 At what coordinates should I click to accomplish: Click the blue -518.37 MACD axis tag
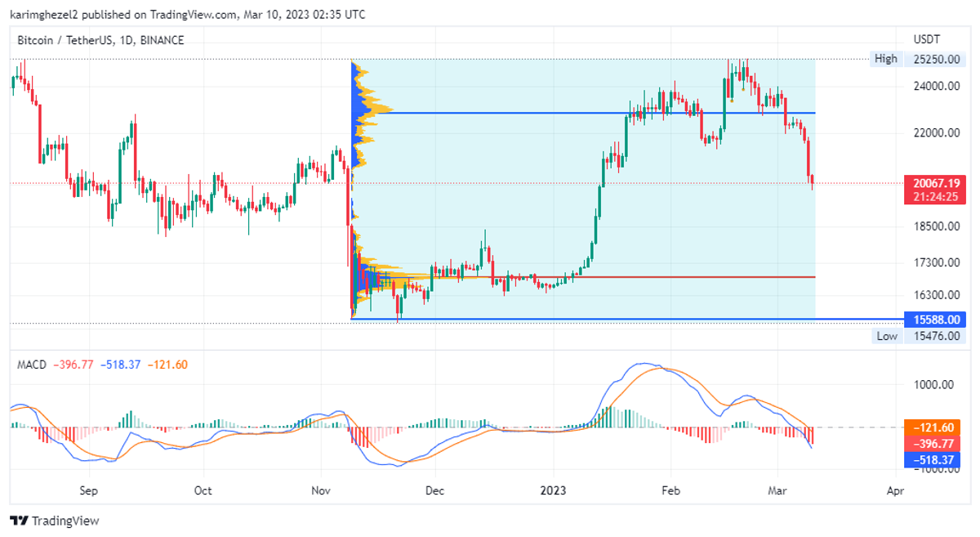click(934, 460)
